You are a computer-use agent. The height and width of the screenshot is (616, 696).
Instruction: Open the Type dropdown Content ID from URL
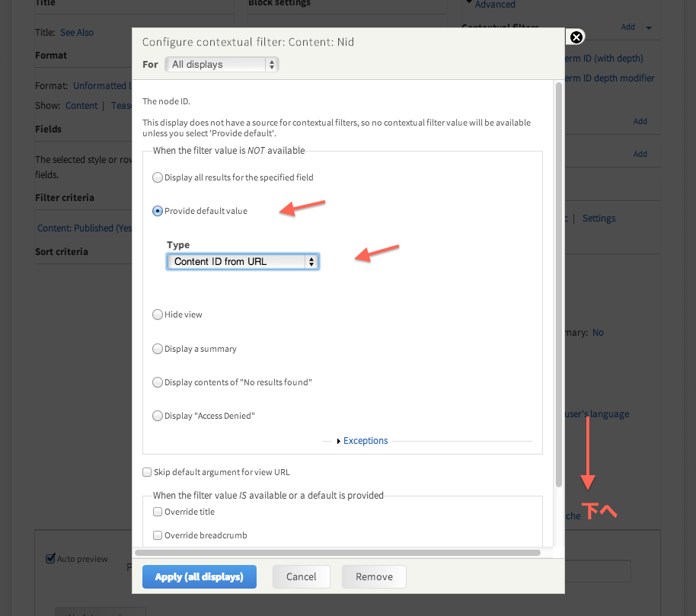243,261
